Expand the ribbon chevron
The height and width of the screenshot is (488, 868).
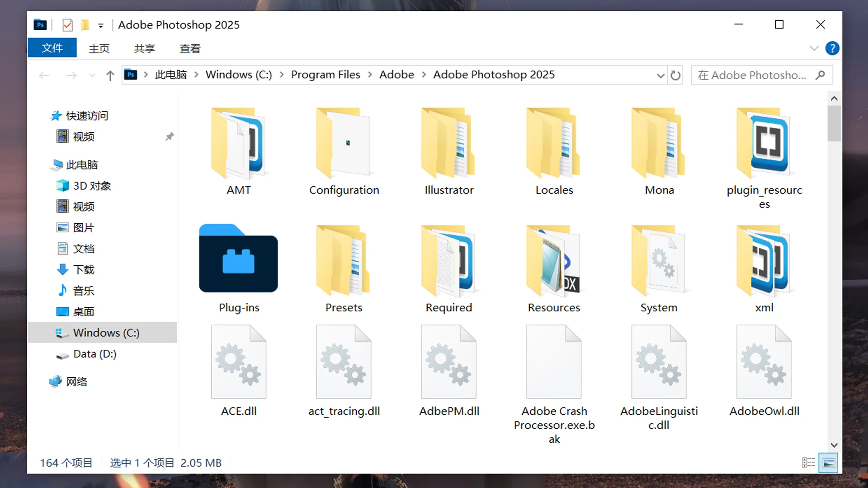[814, 48]
